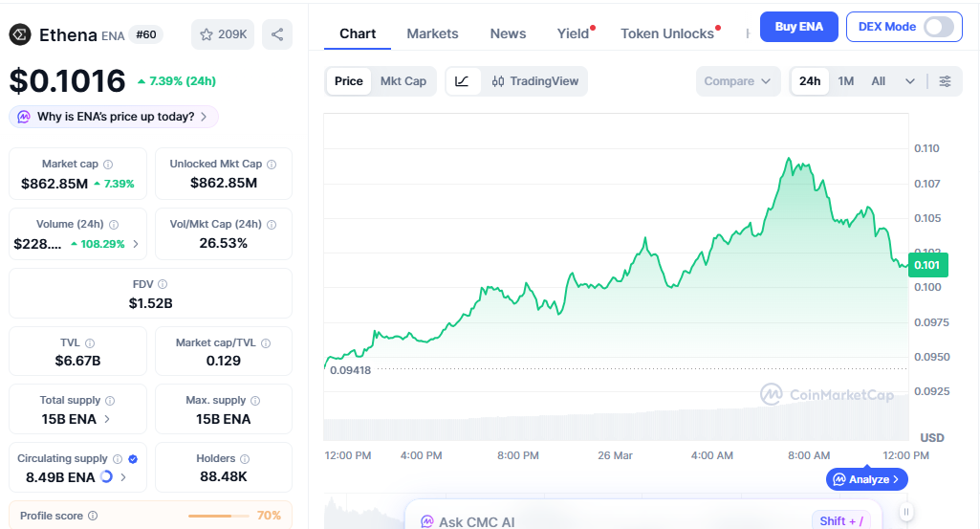This screenshot has width=980, height=529.
Task: Click the Max. supply info icon
Action: [255, 401]
